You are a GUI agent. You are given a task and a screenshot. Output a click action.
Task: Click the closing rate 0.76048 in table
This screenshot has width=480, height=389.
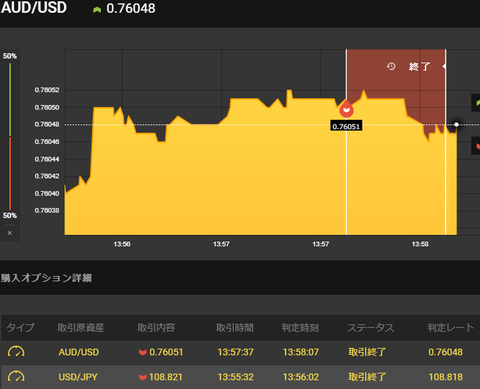446,352
